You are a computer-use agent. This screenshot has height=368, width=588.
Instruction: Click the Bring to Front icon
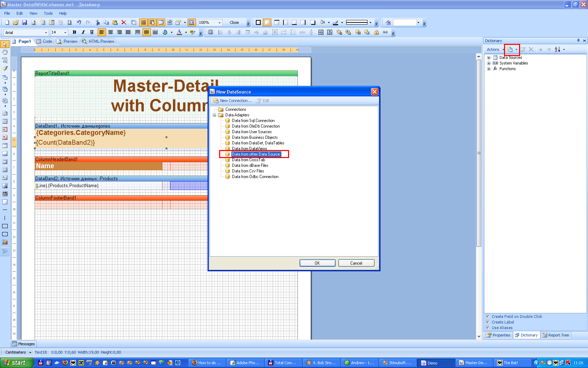click(x=339, y=32)
